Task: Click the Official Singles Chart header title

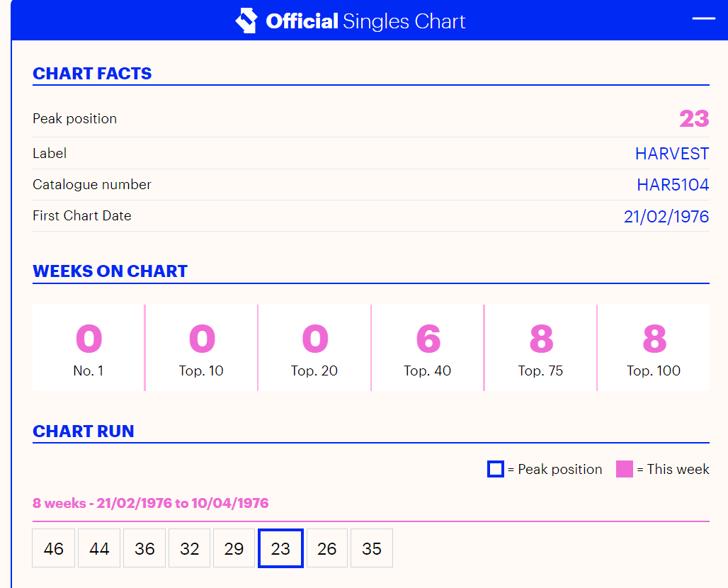Action: pos(365,21)
